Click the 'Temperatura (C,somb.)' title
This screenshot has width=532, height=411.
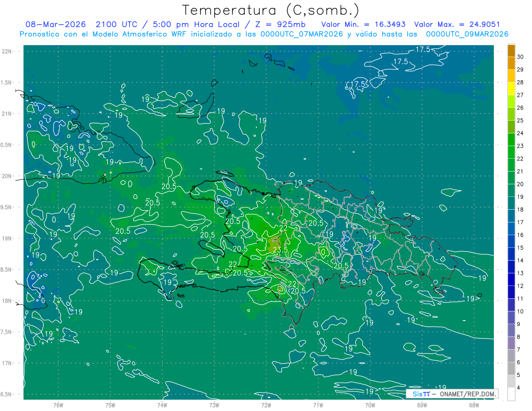coord(271,10)
